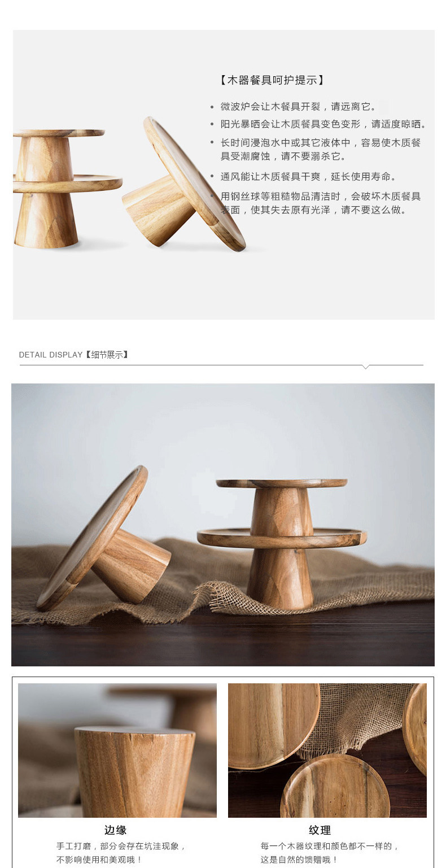Click the 每一个木器纹理 description text under 纹理
This screenshot has width=446, height=868.
tap(330, 853)
